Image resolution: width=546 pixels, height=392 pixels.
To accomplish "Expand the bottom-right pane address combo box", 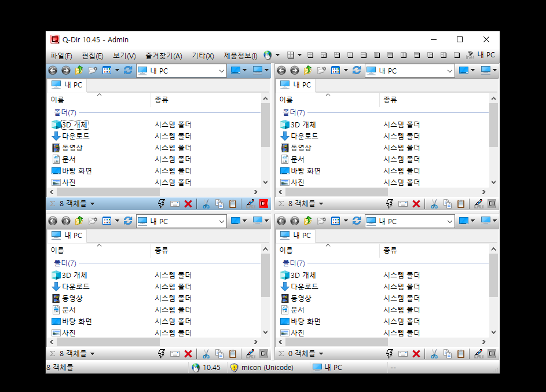I will [x=449, y=221].
